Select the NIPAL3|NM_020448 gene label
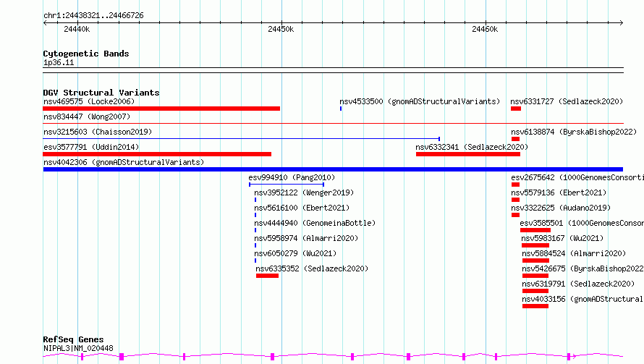 point(78,348)
